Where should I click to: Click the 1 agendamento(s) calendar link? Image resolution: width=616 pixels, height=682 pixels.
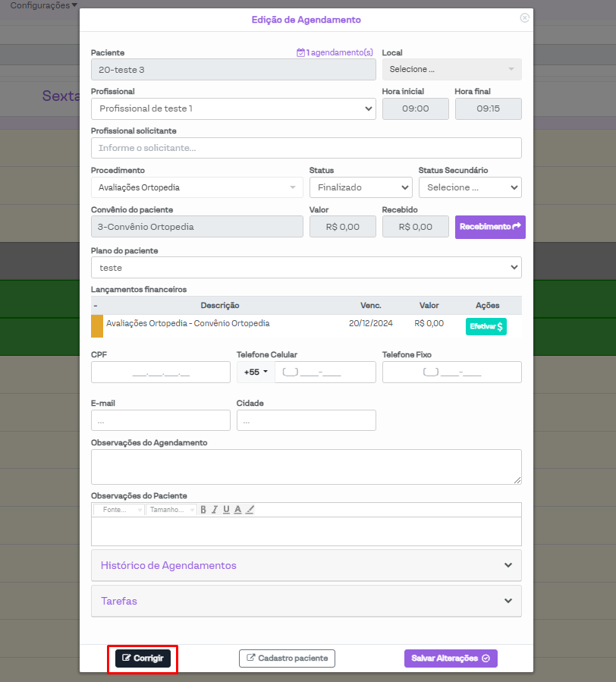coord(335,53)
